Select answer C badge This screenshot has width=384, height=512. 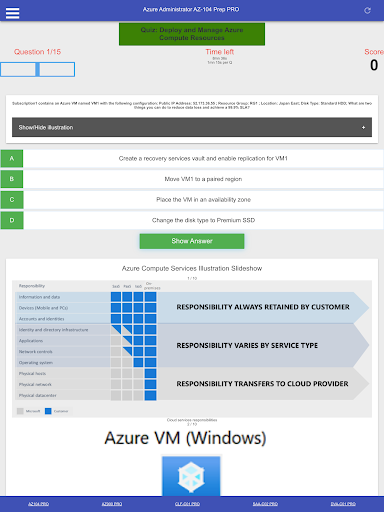coord(12,200)
